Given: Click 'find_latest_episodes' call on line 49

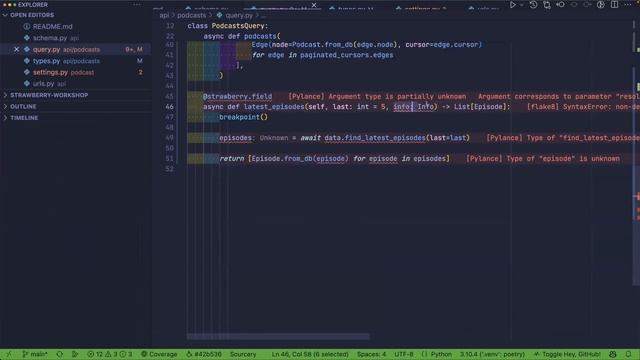Looking at the screenshot, I should point(385,138).
